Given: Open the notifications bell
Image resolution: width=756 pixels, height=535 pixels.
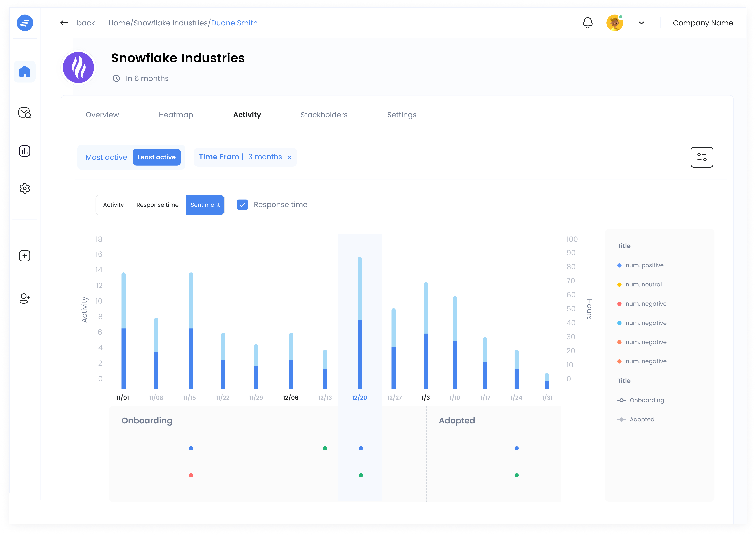Looking at the screenshot, I should click(x=588, y=23).
